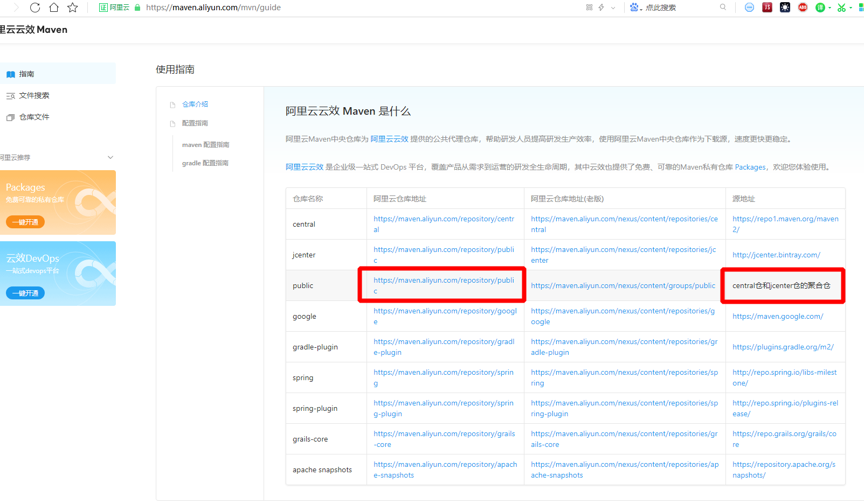Open the repo1.maven.org source URL
Screen dimensions: 864x504
(x=785, y=224)
